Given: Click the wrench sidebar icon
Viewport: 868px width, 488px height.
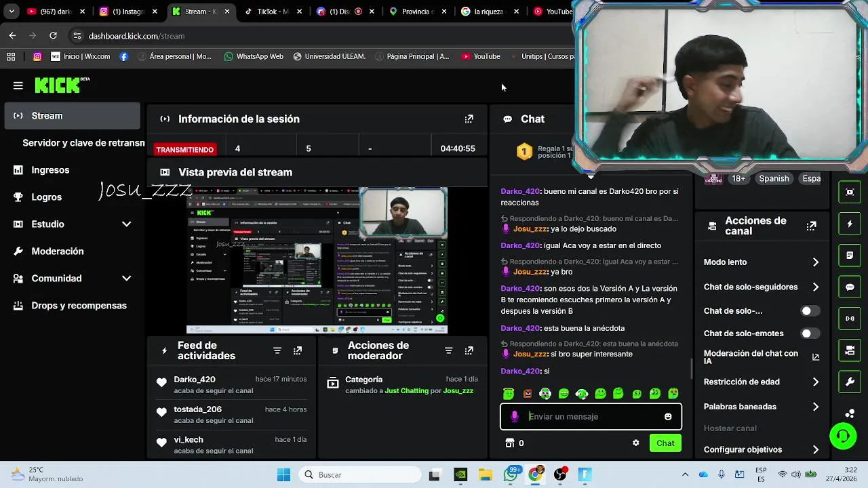Looking at the screenshot, I should tap(850, 382).
